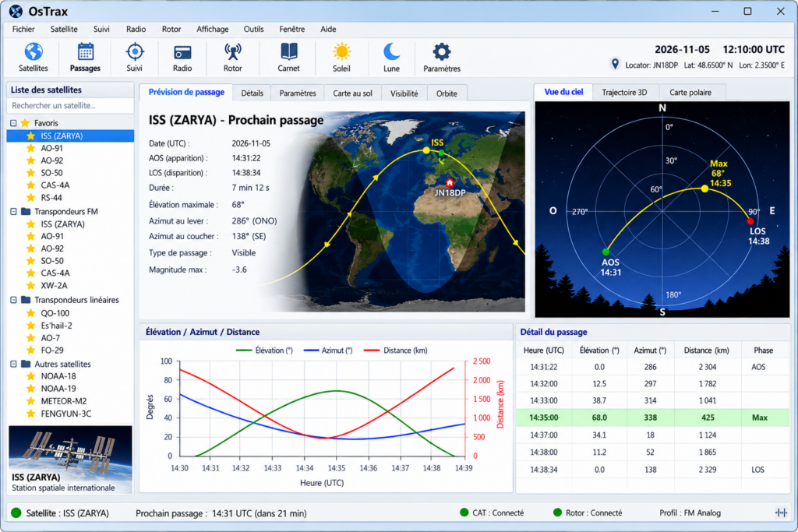Click the ISS station thumbnail image

point(70,460)
